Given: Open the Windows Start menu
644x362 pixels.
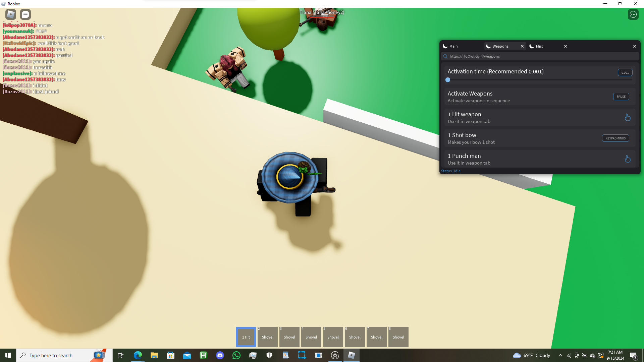Looking at the screenshot, I should 8,355.
